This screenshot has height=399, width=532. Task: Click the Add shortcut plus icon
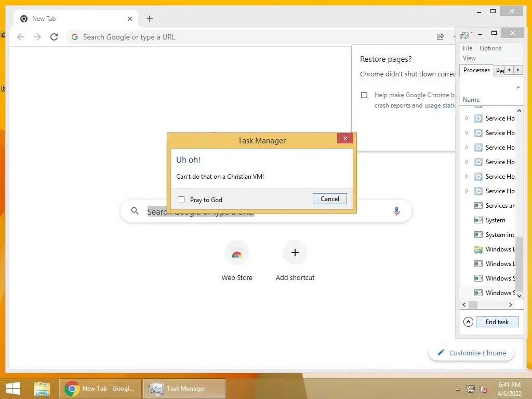point(295,252)
